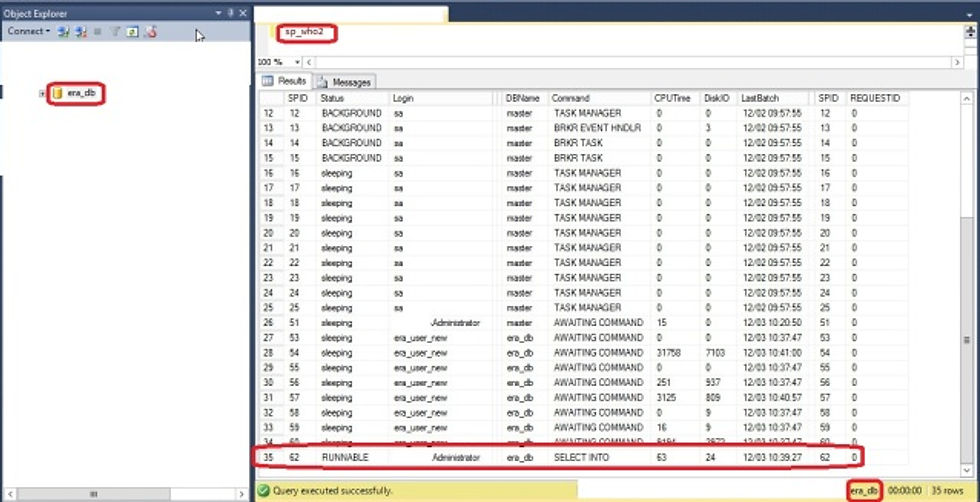Click 'Query executed successfully.' status message

pyautogui.click(x=332, y=491)
